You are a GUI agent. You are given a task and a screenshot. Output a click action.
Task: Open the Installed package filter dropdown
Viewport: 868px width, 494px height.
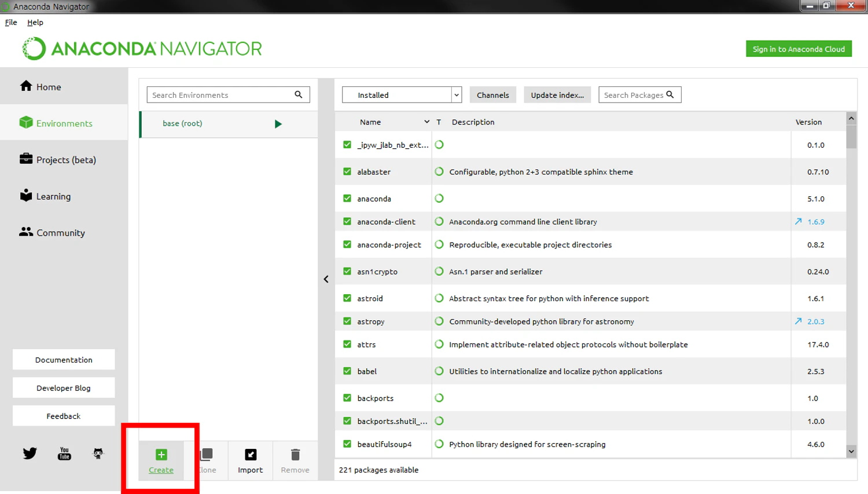[x=402, y=95]
